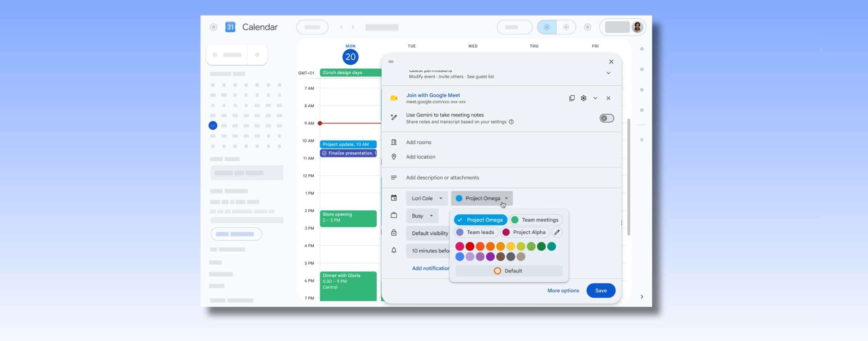Click the location pin icon
The image size is (868, 341).
point(394,157)
